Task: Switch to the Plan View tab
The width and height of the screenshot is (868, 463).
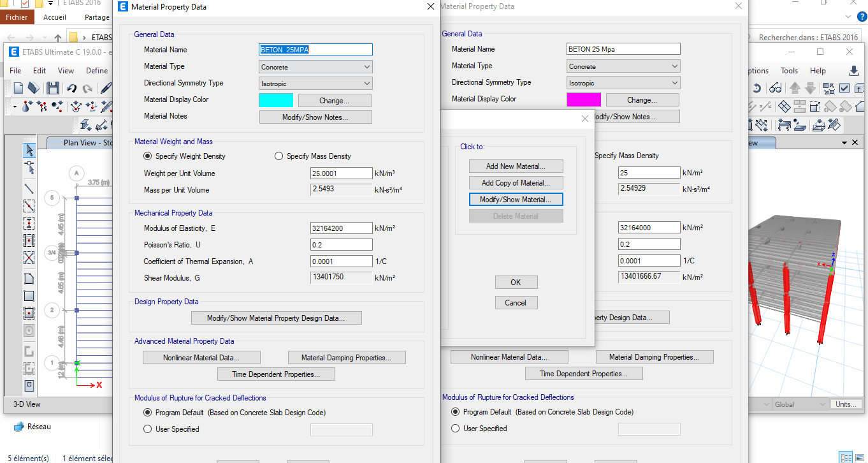Action: point(80,143)
